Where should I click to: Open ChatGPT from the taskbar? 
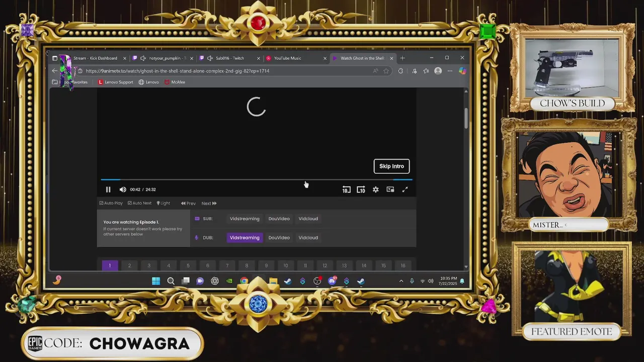click(215, 281)
